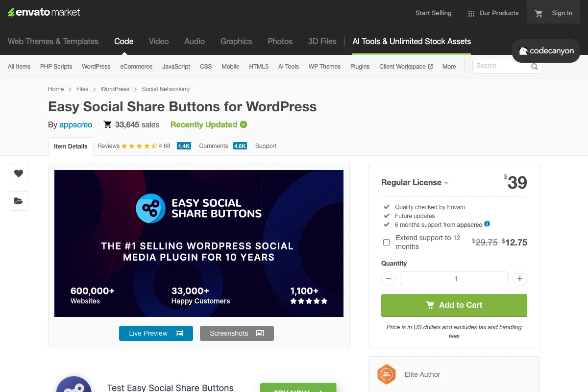
Task: Click the Sign In button
Action: (x=562, y=13)
